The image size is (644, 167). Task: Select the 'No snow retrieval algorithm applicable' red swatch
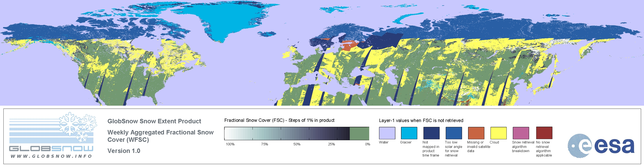[x=544, y=133]
